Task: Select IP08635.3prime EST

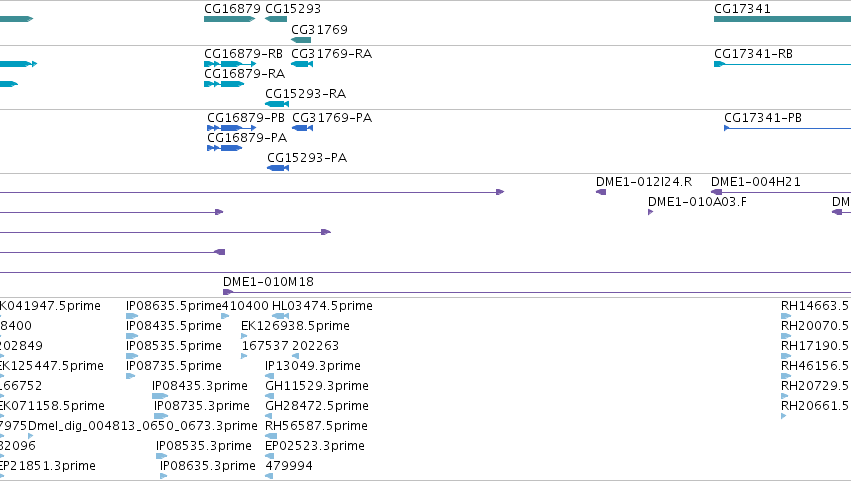Action: pyautogui.click(x=163, y=477)
